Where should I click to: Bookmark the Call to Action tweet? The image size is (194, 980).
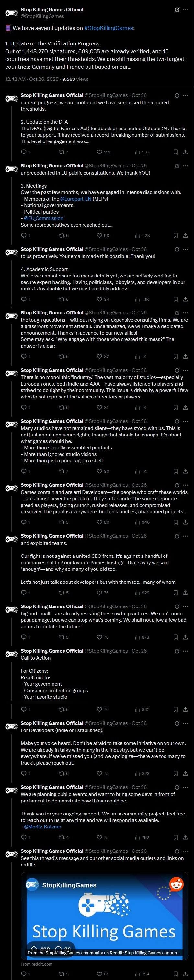pyautogui.click(x=176, y=709)
